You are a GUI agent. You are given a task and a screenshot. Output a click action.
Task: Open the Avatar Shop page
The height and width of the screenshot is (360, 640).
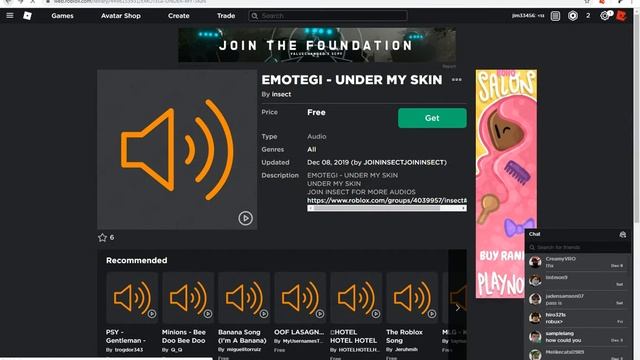pyautogui.click(x=121, y=16)
